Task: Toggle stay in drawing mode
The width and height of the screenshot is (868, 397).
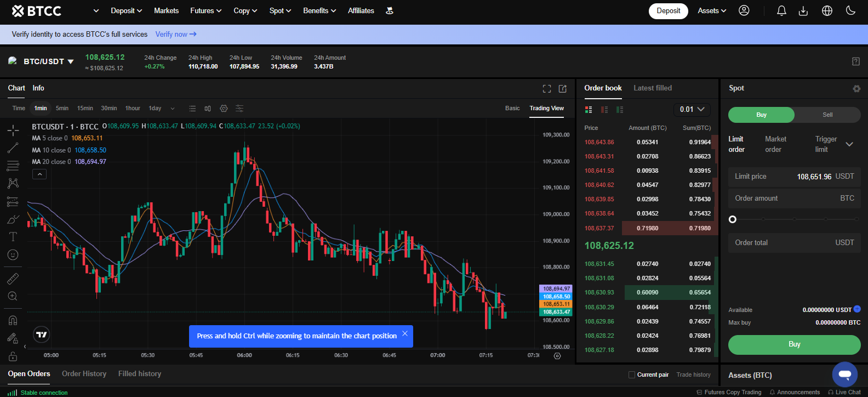Action: (x=13, y=338)
